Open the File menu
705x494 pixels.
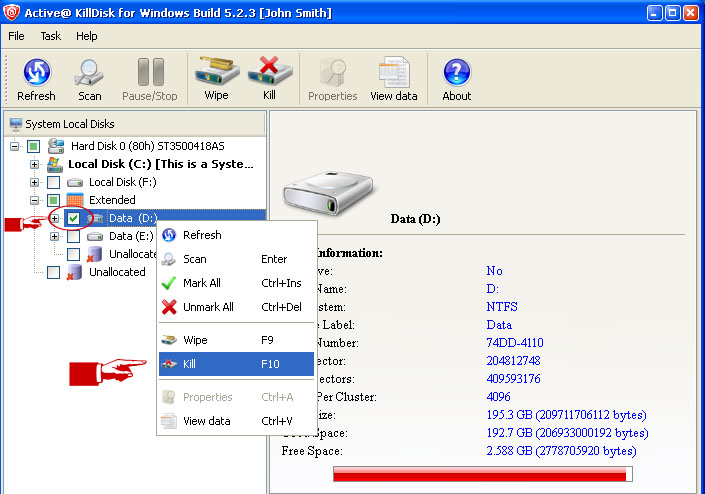pyautogui.click(x=16, y=36)
